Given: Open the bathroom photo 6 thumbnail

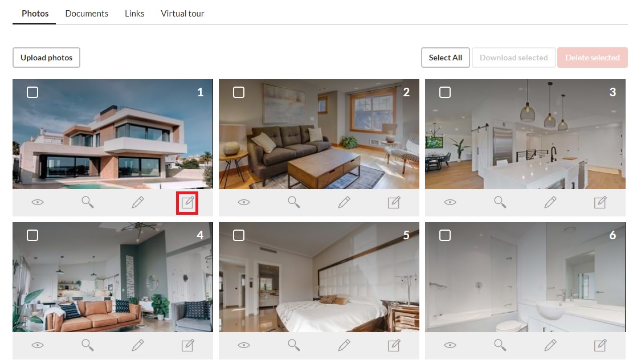Looking at the screenshot, I should coord(525,277).
